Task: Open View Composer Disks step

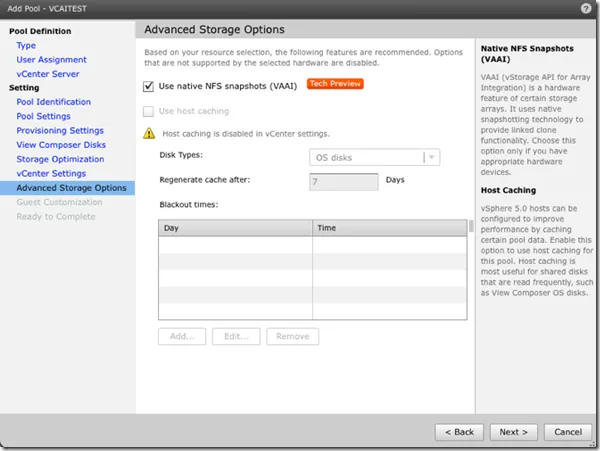Action: (x=61, y=145)
